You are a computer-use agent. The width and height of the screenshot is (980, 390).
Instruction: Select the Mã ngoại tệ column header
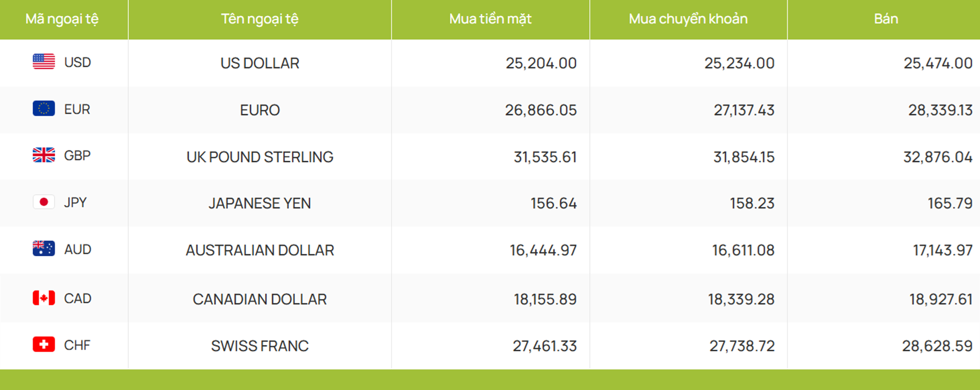[x=62, y=19]
